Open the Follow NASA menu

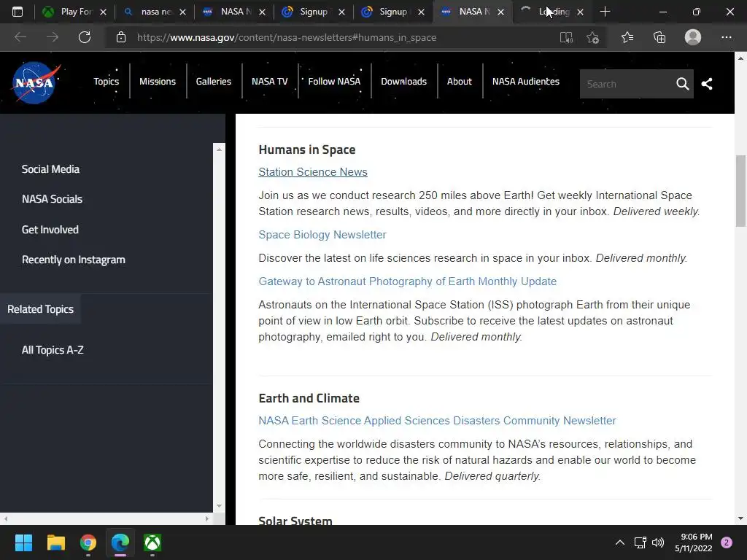pos(334,82)
